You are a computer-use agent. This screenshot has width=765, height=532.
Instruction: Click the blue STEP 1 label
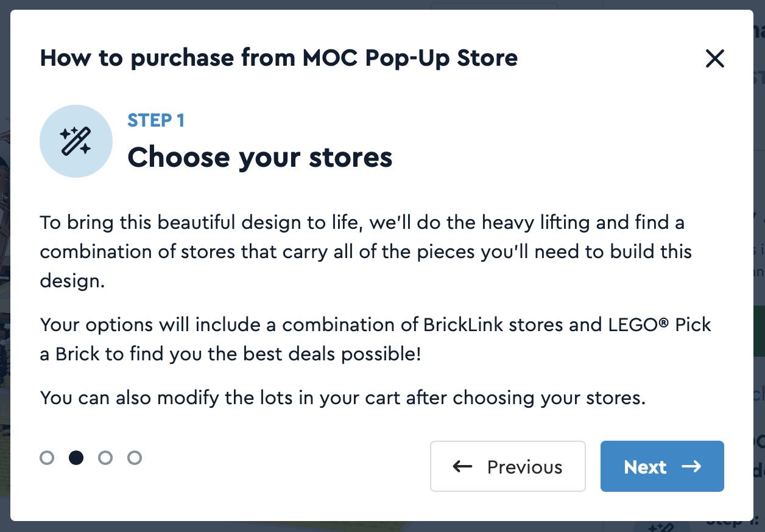click(x=156, y=121)
